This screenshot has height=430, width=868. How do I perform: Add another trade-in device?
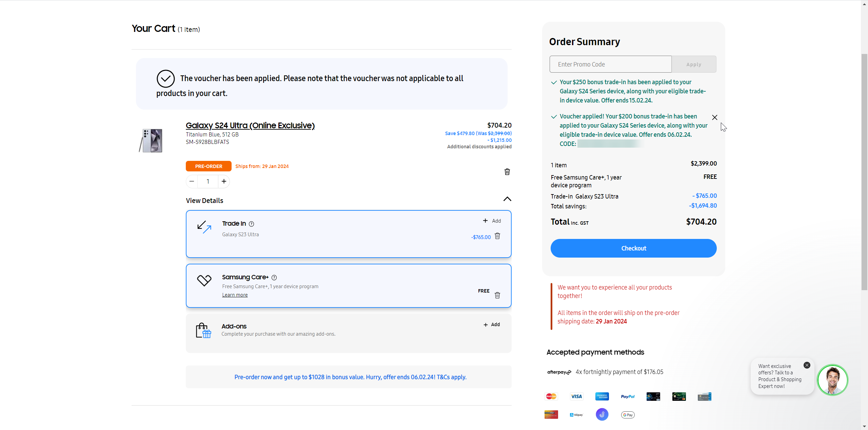pos(492,221)
